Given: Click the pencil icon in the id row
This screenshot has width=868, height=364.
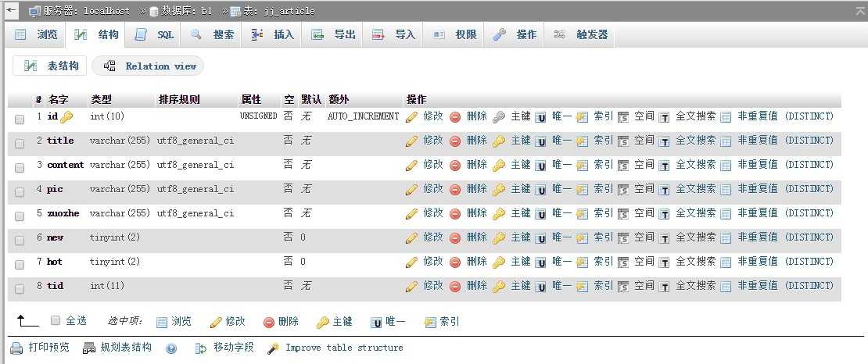Looking at the screenshot, I should 411,116.
